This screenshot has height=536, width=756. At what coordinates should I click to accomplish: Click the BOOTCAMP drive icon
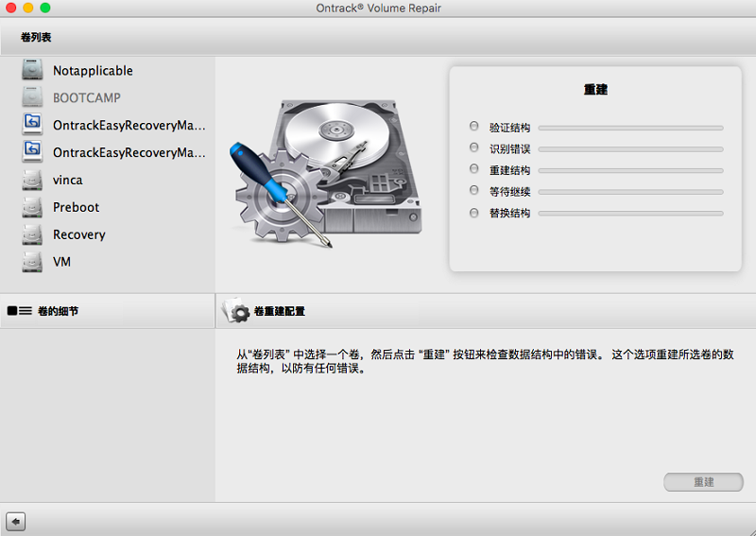33,97
